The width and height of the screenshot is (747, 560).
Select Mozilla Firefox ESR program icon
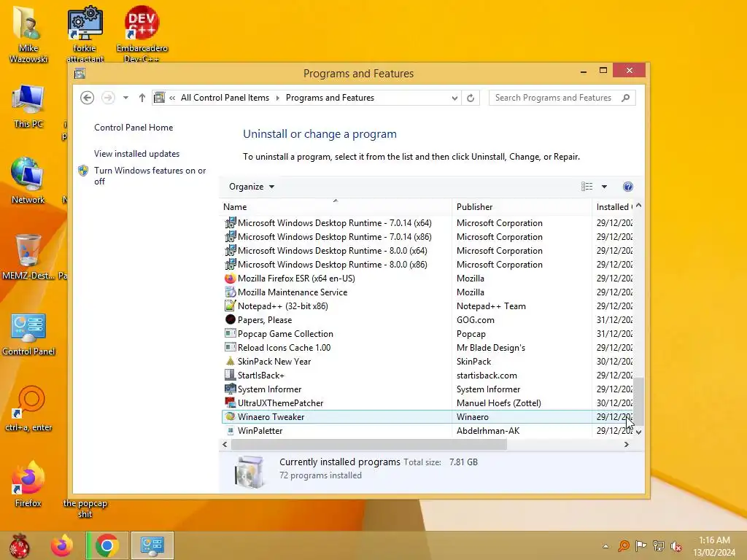230,278
